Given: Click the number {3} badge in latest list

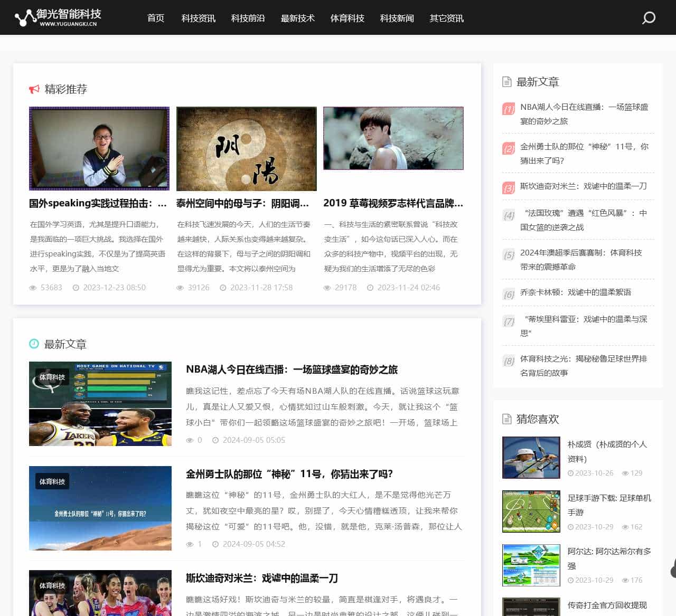Looking at the screenshot, I should (509, 188).
